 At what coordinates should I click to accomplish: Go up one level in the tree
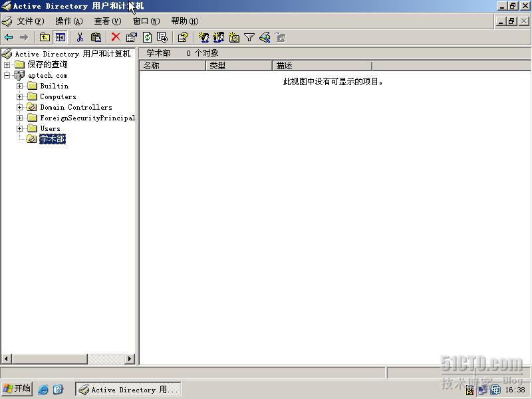45,37
